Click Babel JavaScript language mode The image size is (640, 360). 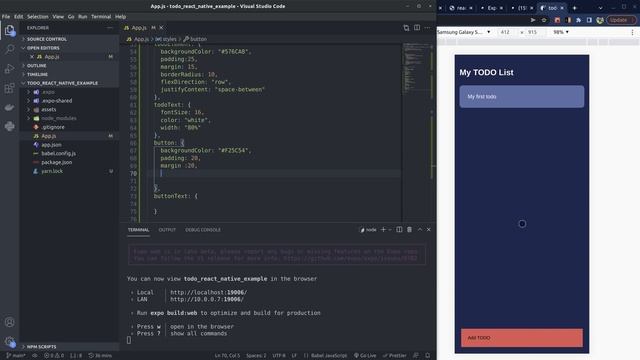[x=329, y=356]
